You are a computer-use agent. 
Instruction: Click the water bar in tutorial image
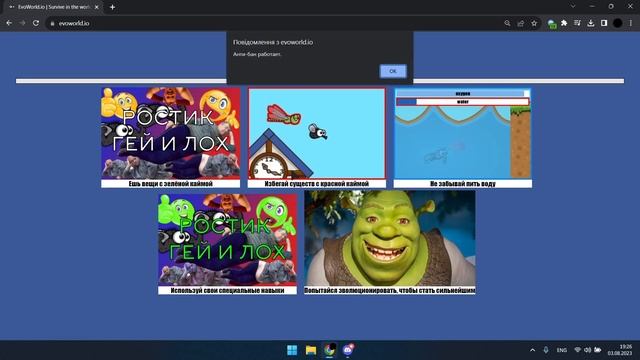click(x=463, y=102)
